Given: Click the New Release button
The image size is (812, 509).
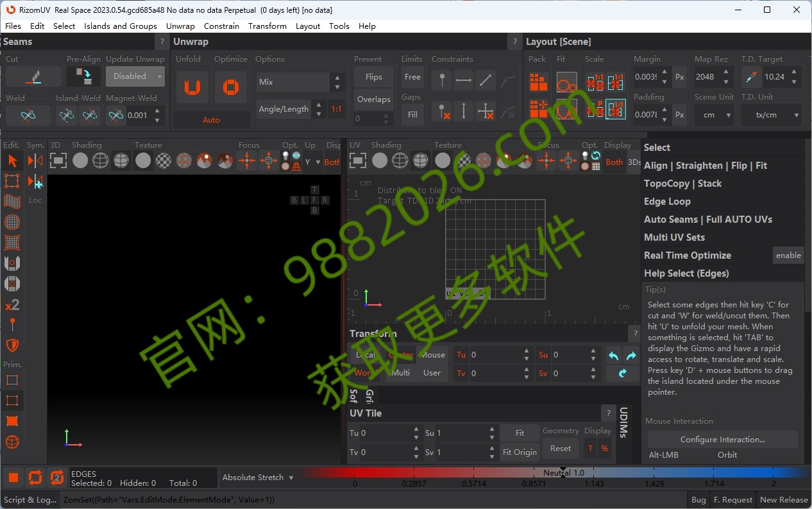Looking at the screenshot, I should [784, 500].
